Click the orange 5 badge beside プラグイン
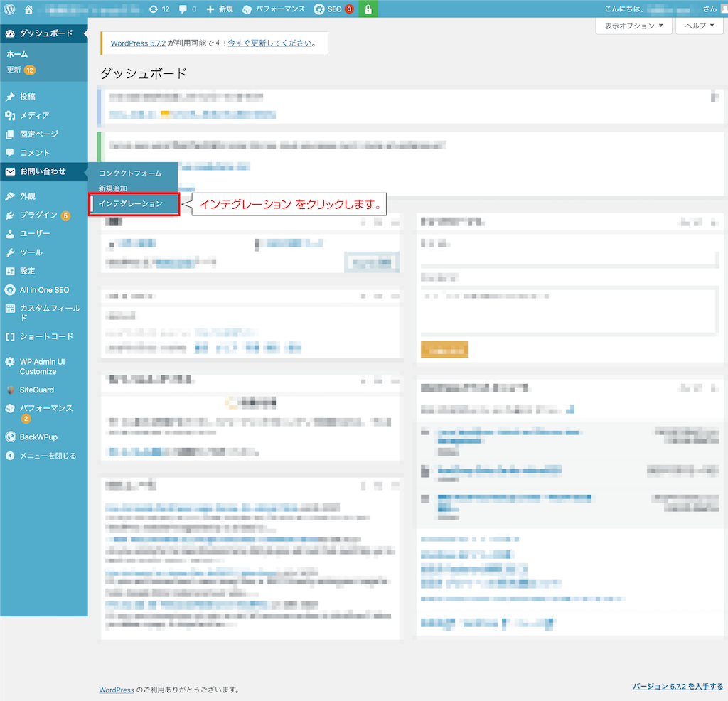This screenshot has height=701, width=728. click(x=65, y=215)
